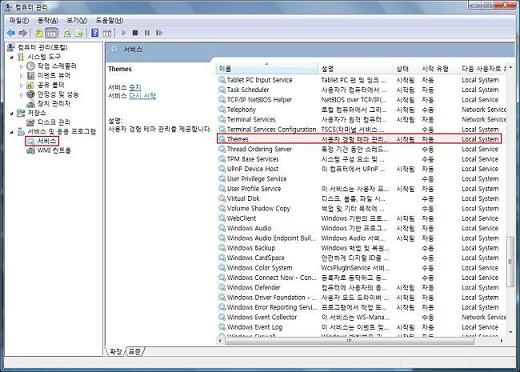Open help with the question mark icon
The image size is (520, 372).
[x=95, y=33]
